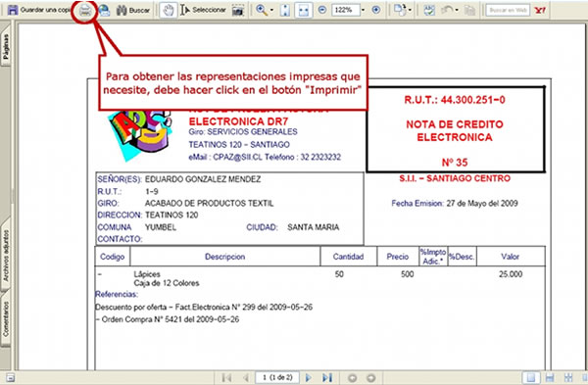The height and width of the screenshot is (385, 588).
Task: Click the R.U.T.: 44.300.251-0 text
Action: click(455, 100)
